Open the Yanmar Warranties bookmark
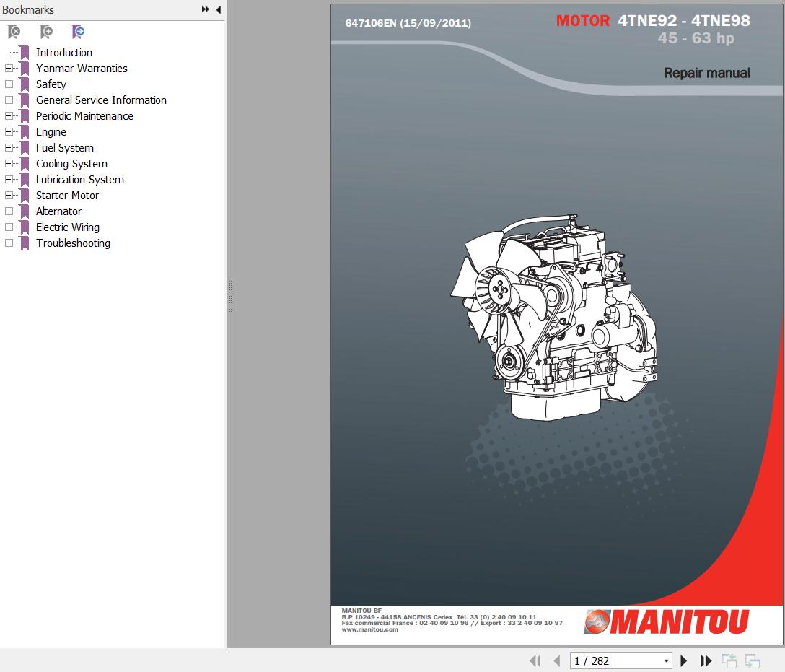The width and height of the screenshot is (785, 672). click(x=82, y=68)
